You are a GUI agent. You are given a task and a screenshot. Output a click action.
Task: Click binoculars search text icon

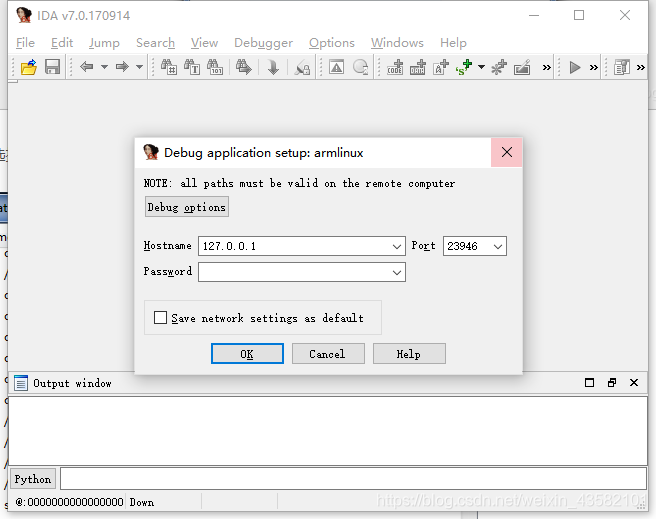coord(192,67)
